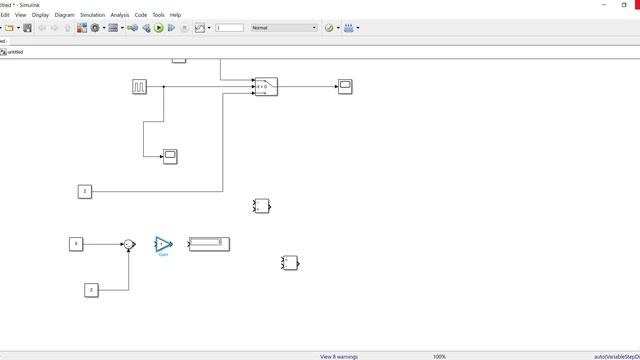Open the Tools menu

[158, 15]
